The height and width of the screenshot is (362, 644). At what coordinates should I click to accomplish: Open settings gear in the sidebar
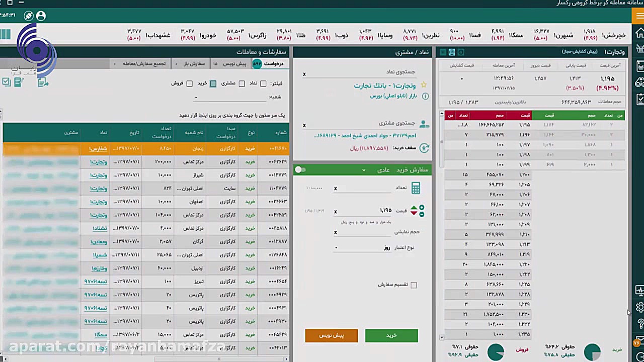pos(640,307)
